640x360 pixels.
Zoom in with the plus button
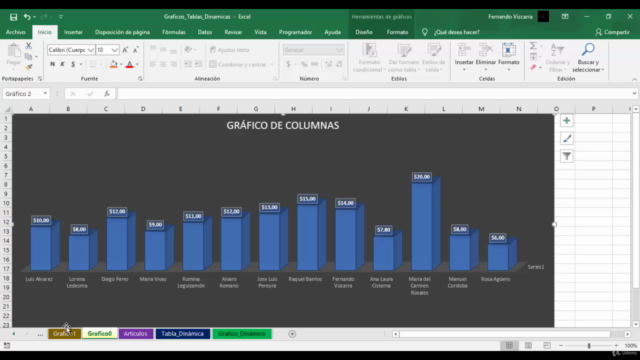tap(616, 346)
